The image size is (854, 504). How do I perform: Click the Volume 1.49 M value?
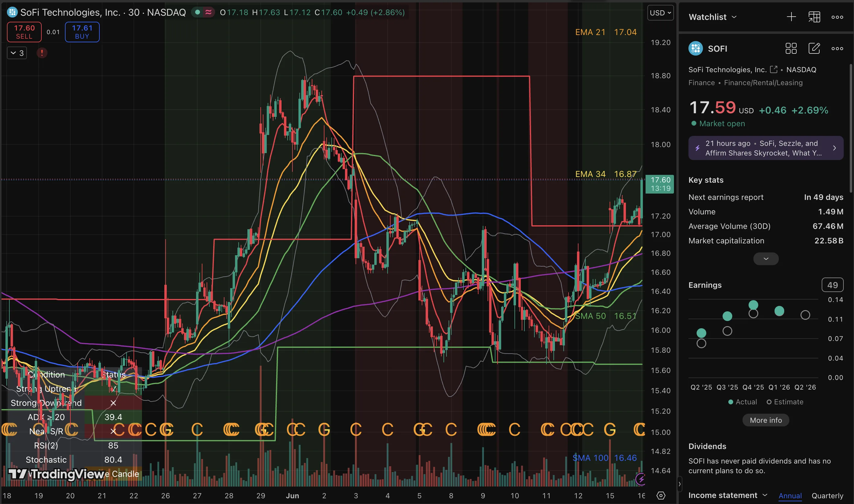[x=830, y=212]
